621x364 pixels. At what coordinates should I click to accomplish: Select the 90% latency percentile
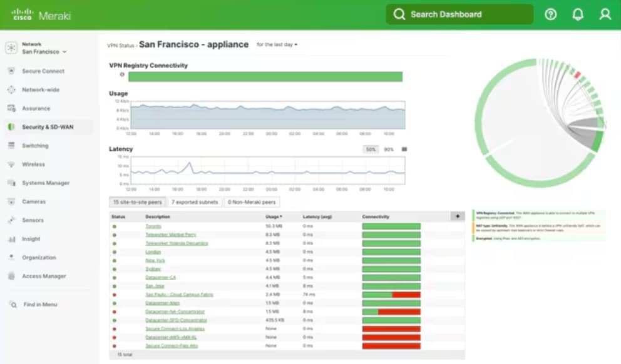(389, 149)
